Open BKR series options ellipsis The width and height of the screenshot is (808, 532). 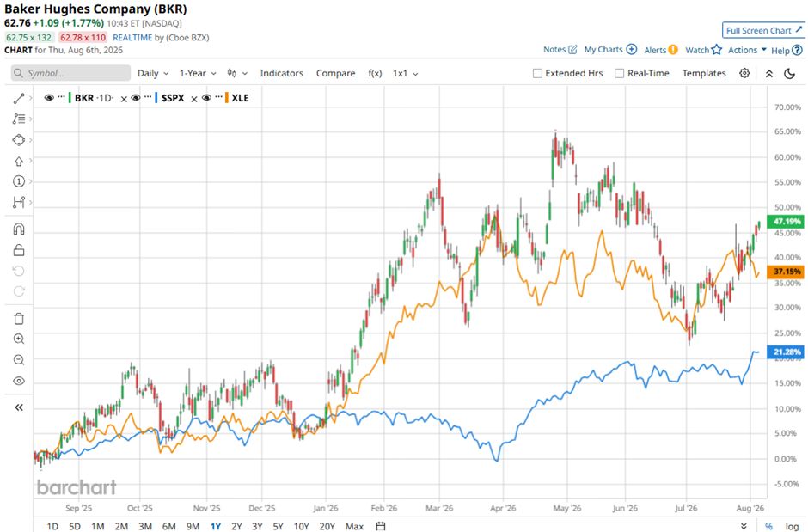pyautogui.click(x=61, y=97)
